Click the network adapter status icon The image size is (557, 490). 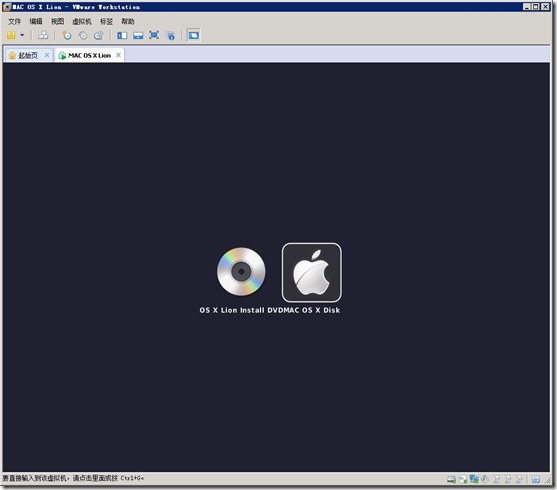[x=474, y=479]
